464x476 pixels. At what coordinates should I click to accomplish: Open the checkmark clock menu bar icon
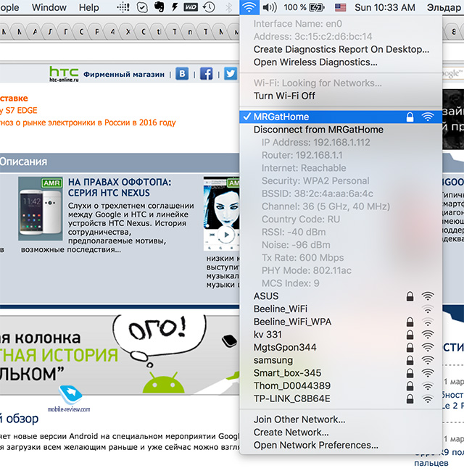coord(142,7)
